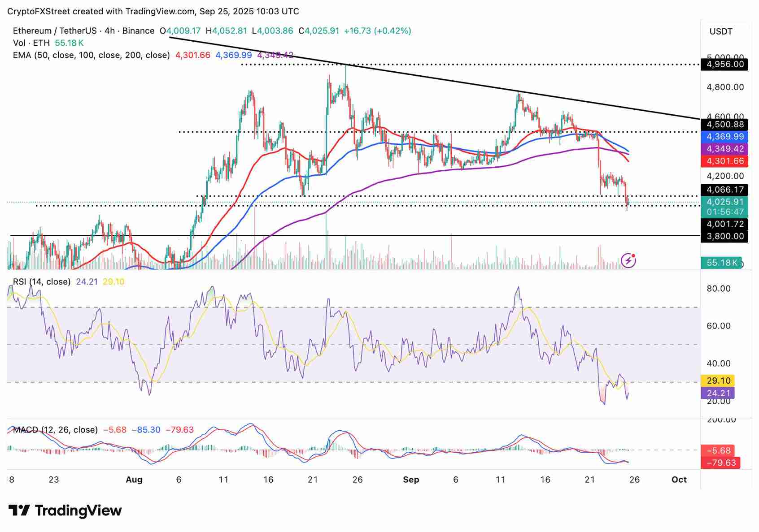Click the 3,800.00 support level label
759x532 pixels.
pos(725,236)
